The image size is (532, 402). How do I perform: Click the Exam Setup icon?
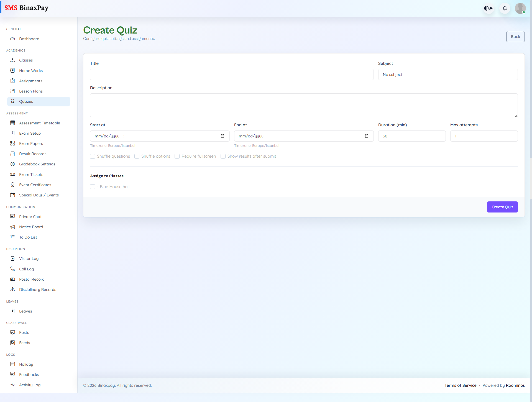[x=13, y=133]
